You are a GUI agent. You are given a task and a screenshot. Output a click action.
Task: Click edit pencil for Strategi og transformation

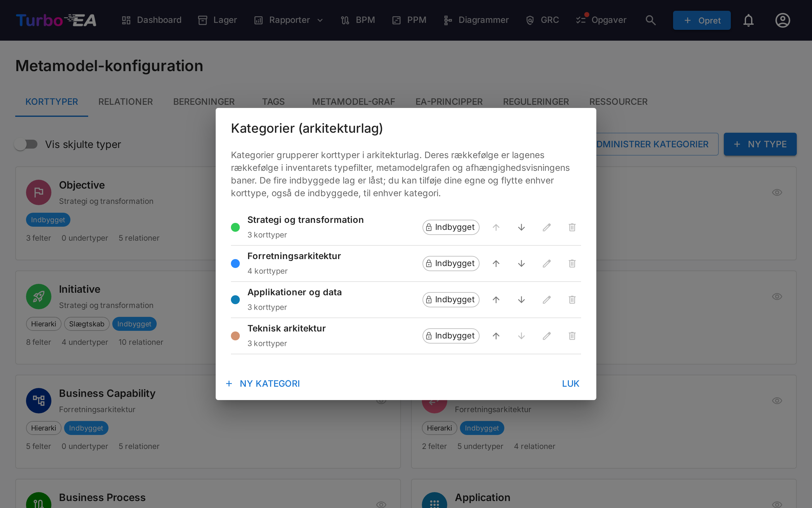547,227
